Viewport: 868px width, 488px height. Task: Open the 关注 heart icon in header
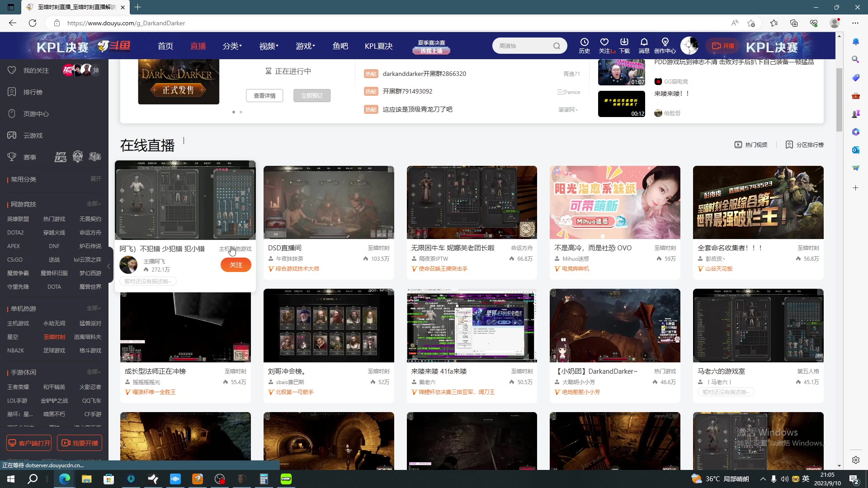tap(604, 46)
